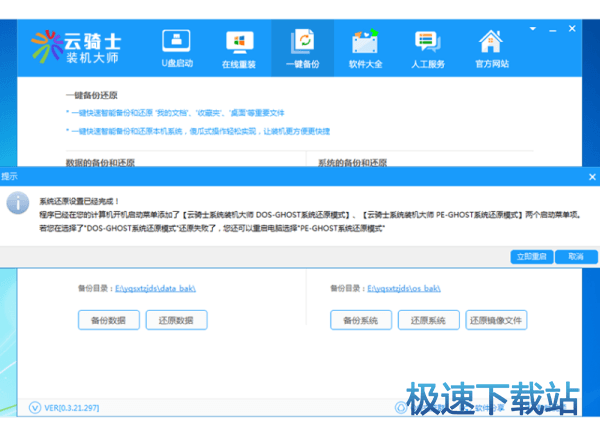Close the 云骑士 main window
This screenshot has width=600, height=436.
[x=572, y=29]
